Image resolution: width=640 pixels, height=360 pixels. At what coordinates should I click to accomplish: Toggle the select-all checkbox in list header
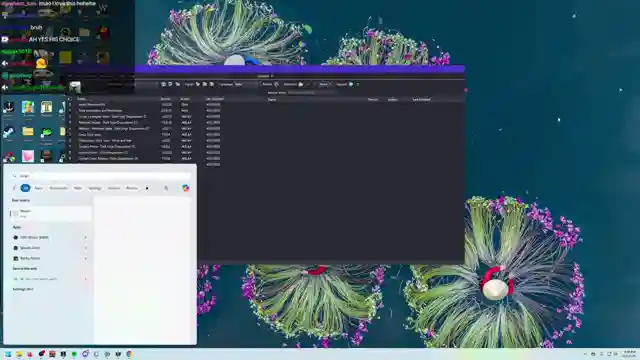(x=70, y=99)
